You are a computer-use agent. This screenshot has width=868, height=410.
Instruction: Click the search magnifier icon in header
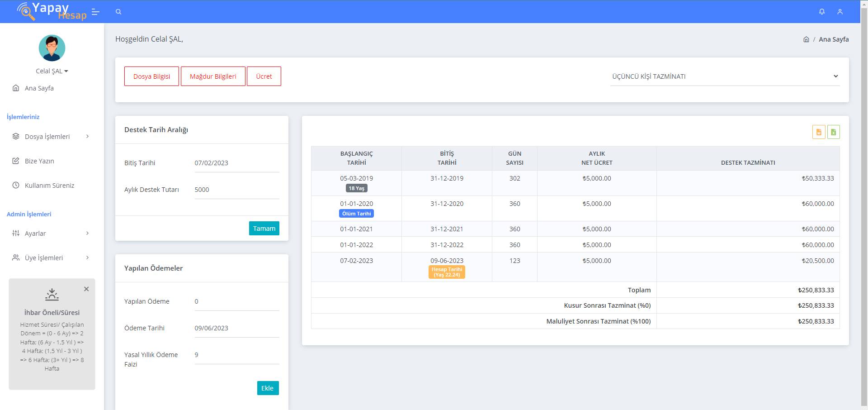[x=118, y=12]
